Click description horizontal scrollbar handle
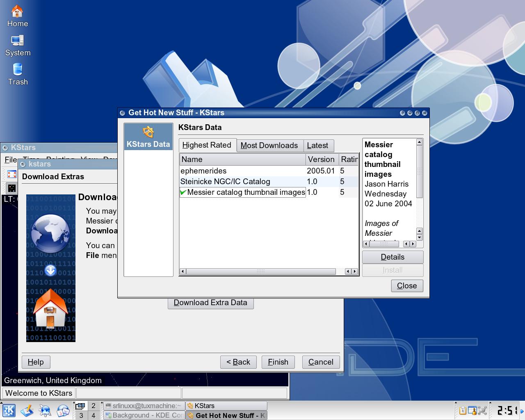 (x=384, y=244)
